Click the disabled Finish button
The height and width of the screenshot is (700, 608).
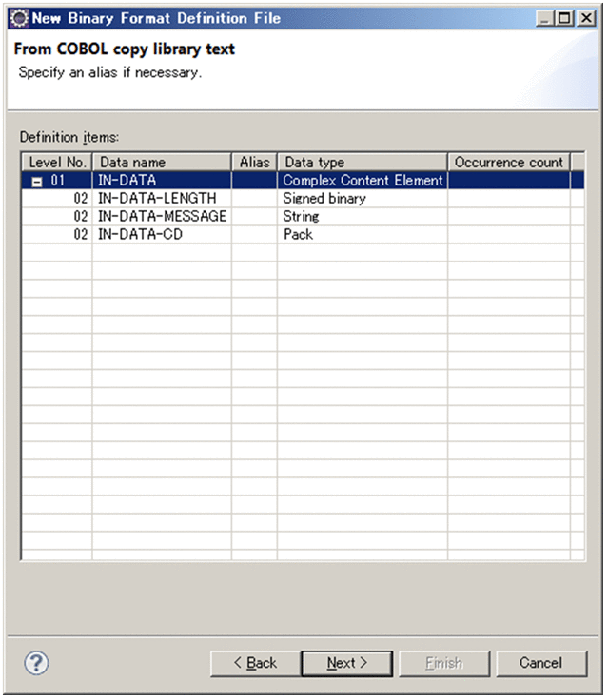(444, 663)
